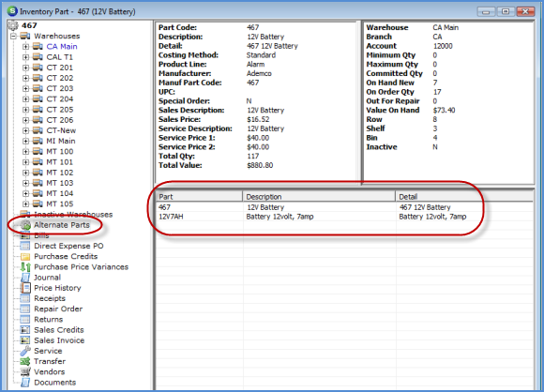This screenshot has height=392, width=544.
Task: Expand the CT-New warehouse node
Action: coord(25,130)
